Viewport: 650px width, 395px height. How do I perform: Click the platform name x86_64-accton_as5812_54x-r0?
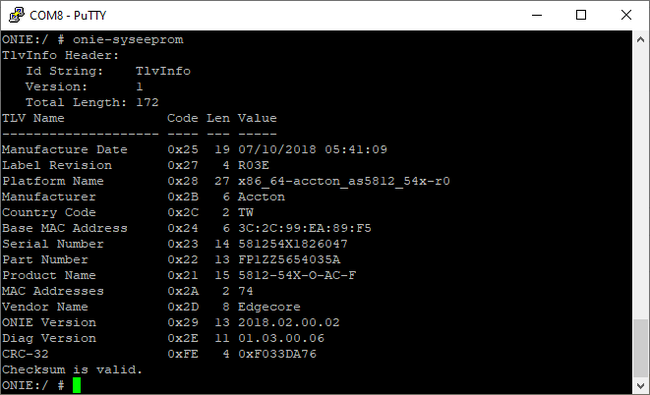344,182
